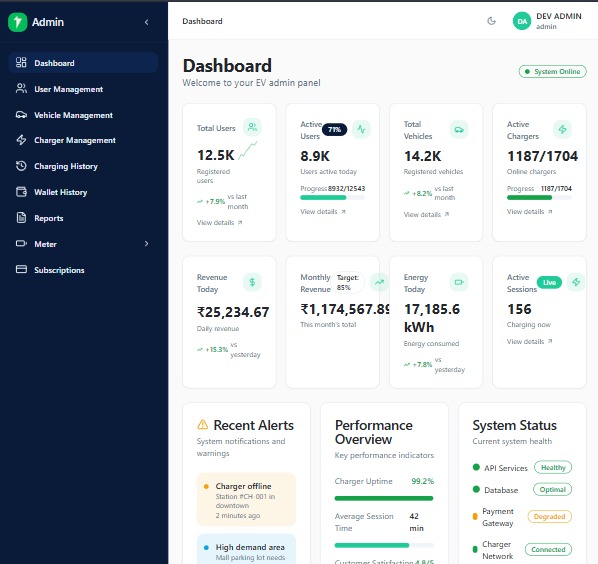The image size is (598, 564).
Task: Click the 17,185.6 kWh energy value
Action: [x=432, y=318]
